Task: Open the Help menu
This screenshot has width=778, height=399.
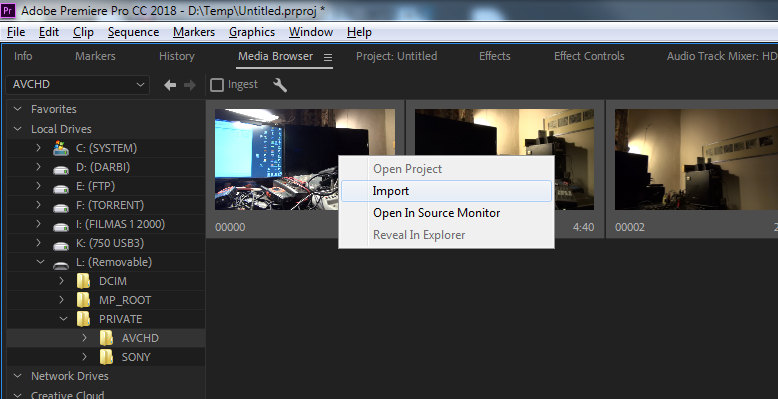Action: coord(359,32)
